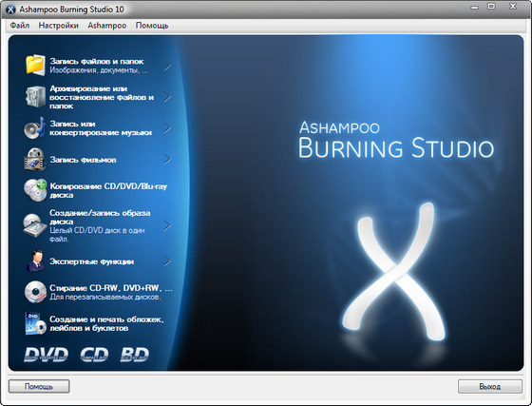The height and width of the screenshot is (406, 532).
Task: Click the app logo icon in title bar
Action: coord(10,10)
